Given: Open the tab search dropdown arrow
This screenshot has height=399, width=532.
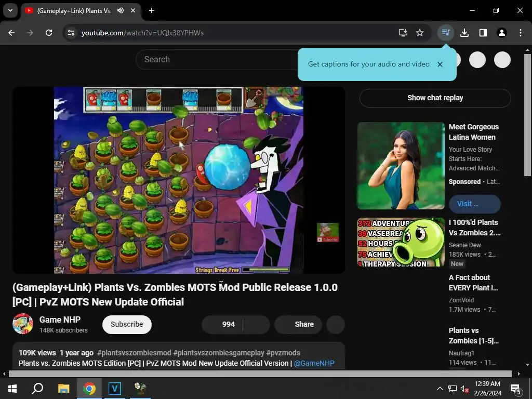Looking at the screenshot, I should (x=10, y=10).
